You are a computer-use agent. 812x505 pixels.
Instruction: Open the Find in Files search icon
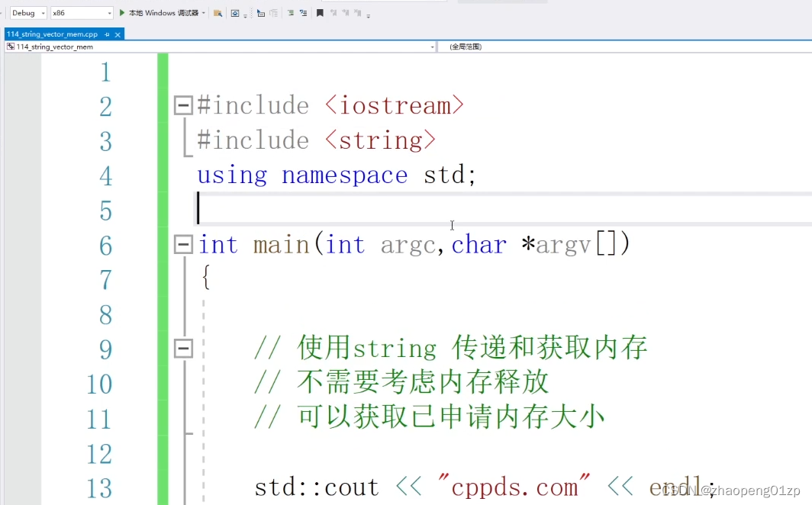219,13
